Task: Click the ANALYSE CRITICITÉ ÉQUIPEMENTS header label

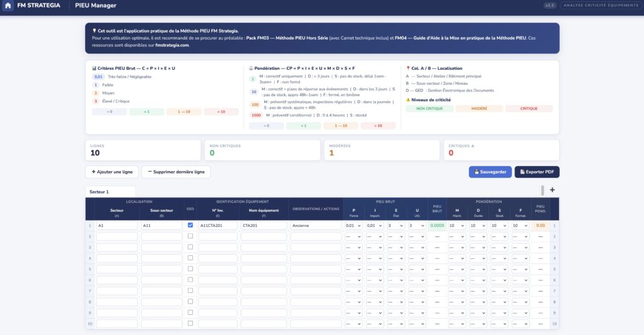Action: click(x=600, y=6)
